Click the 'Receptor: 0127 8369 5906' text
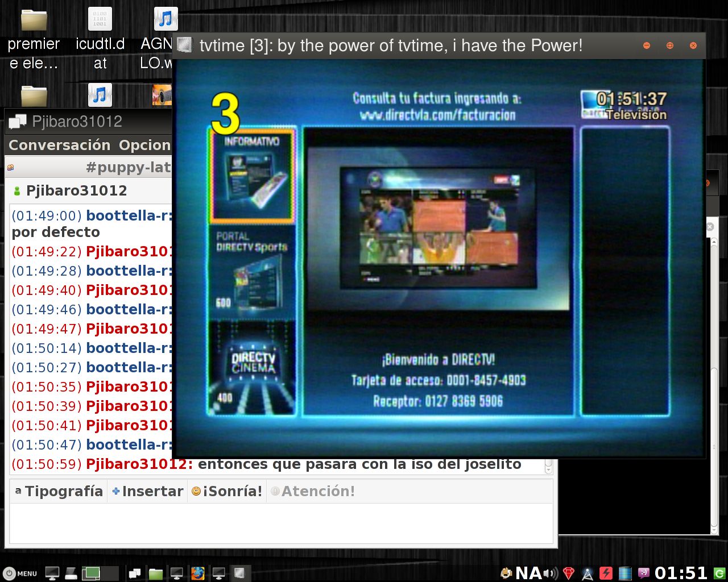Image resolution: width=728 pixels, height=582 pixels. (438, 401)
